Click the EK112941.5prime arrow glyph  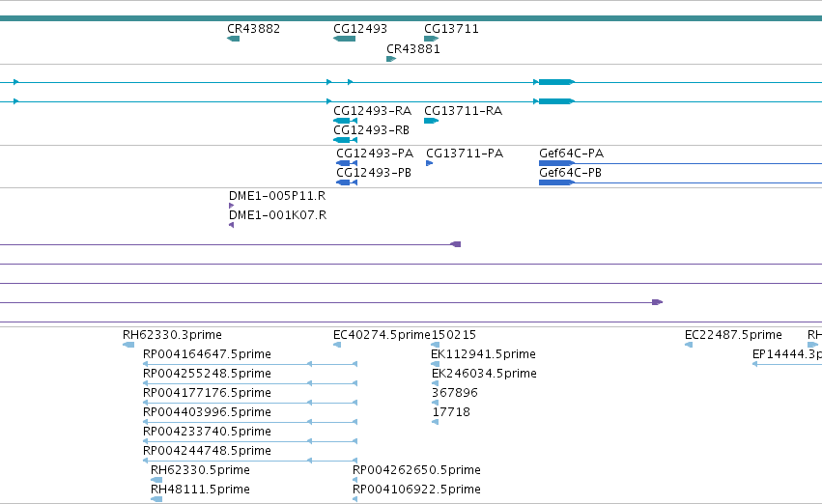435,364
